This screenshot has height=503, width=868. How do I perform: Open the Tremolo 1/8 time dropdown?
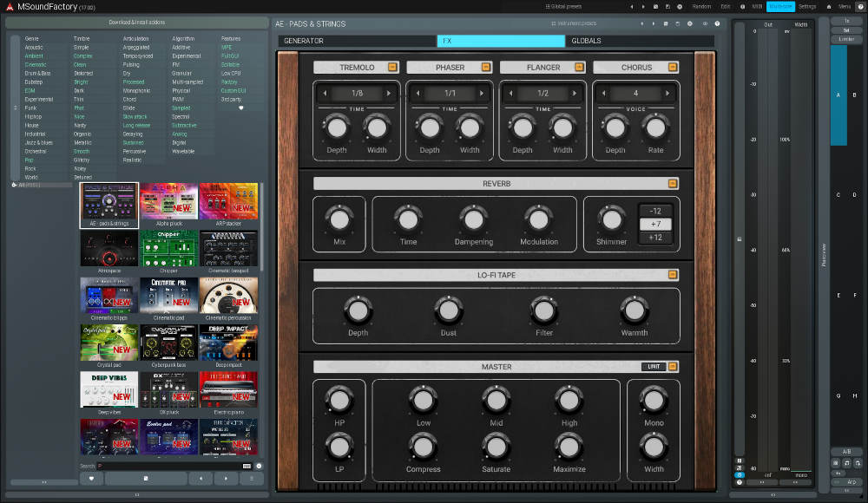tap(356, 93)
